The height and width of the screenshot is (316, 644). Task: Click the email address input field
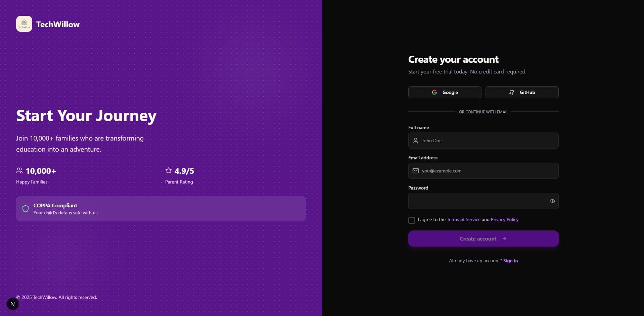[483, 171]
